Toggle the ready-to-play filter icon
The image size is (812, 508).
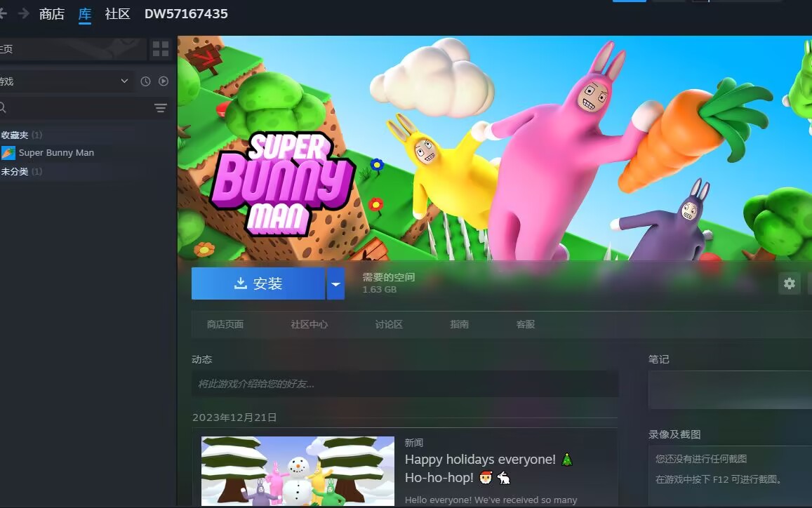pyautogui.click(x=164, y=81)
